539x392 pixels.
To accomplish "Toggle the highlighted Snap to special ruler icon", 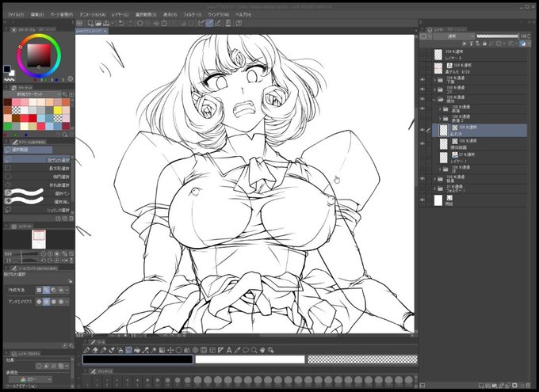I will (209, 23).
